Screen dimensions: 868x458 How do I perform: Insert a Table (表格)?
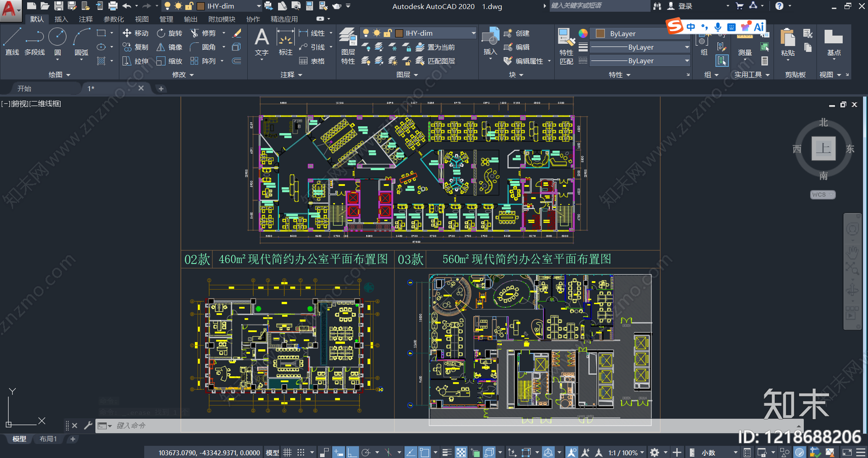[312, 61]
